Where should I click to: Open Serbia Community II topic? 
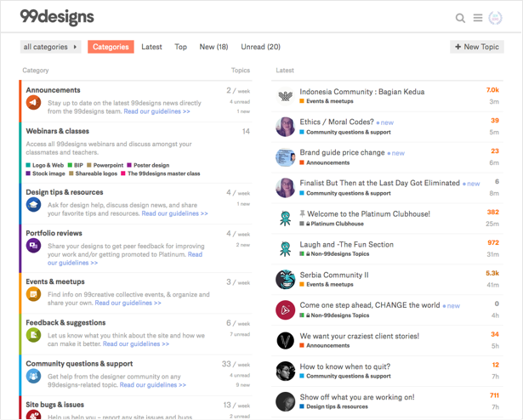coord(334,275)
